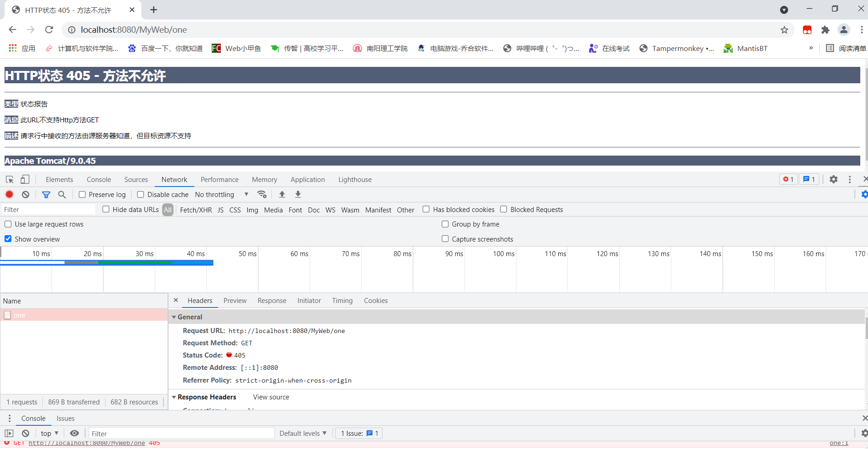
Task: Switch to the Sources panel
Action: [x=136, y=180]
